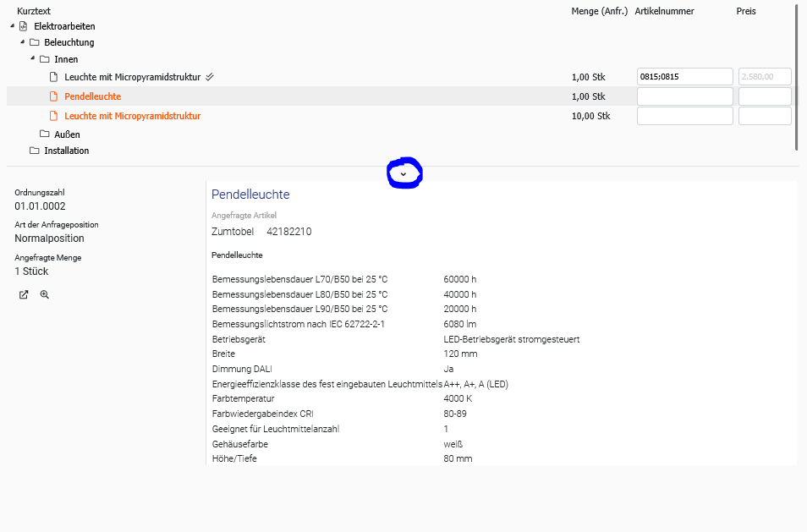Click Artikelnummer field in Pendelleuchte row
807x532 pixels.
[x=683, y=96]
